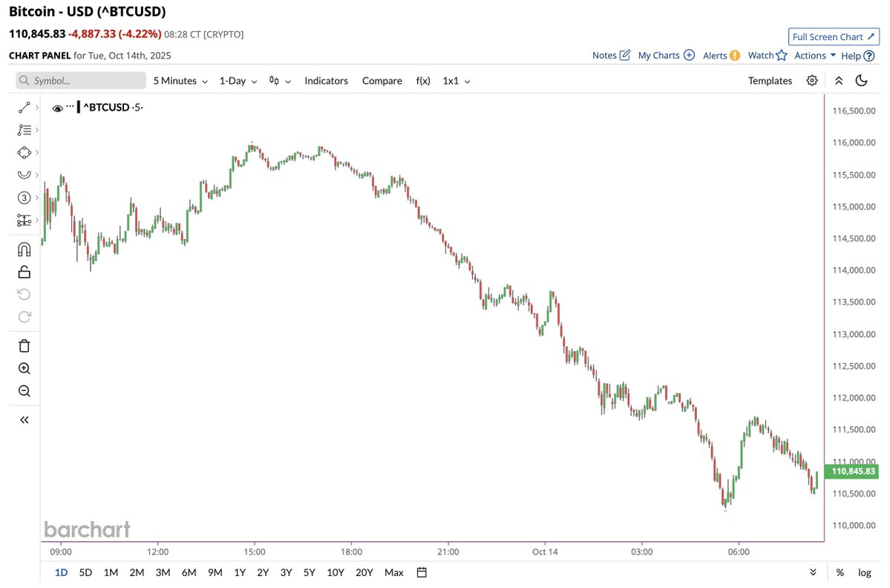890x588 pixels.
Task: Select the 6M range tab
Action: pyautogui.click(x=189, y=572)
